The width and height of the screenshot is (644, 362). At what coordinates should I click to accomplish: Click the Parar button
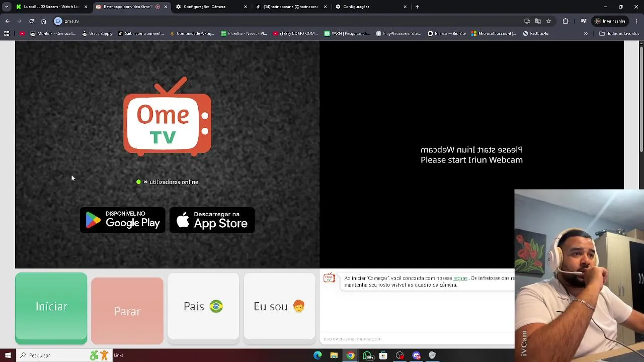[127, 311]
